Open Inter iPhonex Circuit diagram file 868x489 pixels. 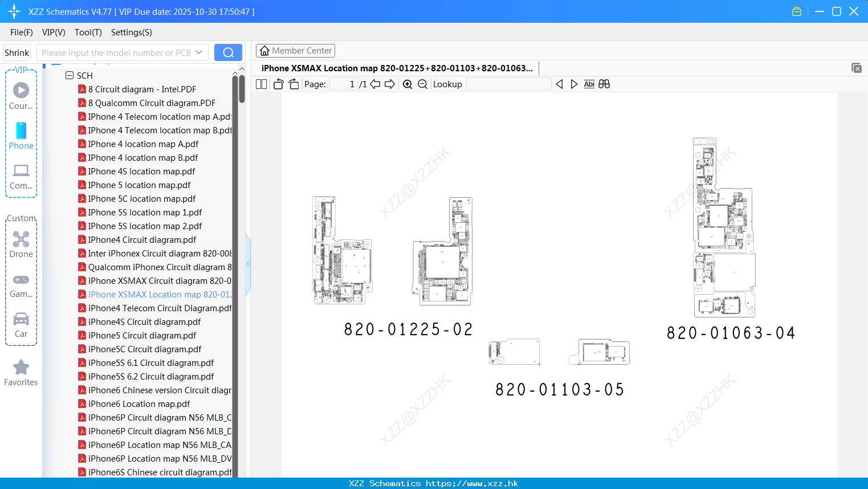[x=154, y=254]
